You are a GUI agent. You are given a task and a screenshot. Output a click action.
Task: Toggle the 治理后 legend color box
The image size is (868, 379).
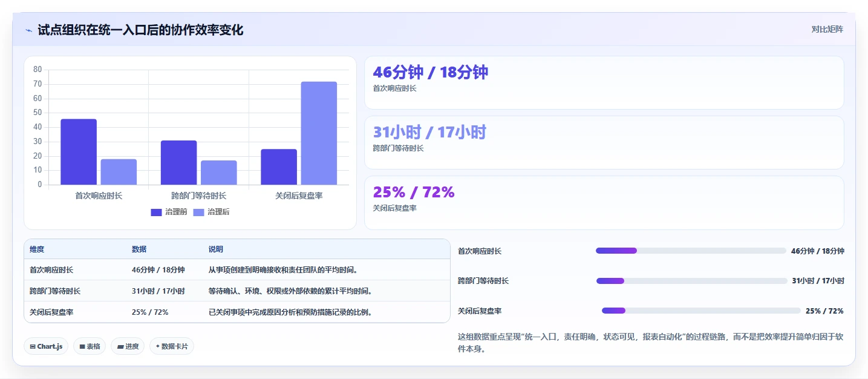[199, 212]
